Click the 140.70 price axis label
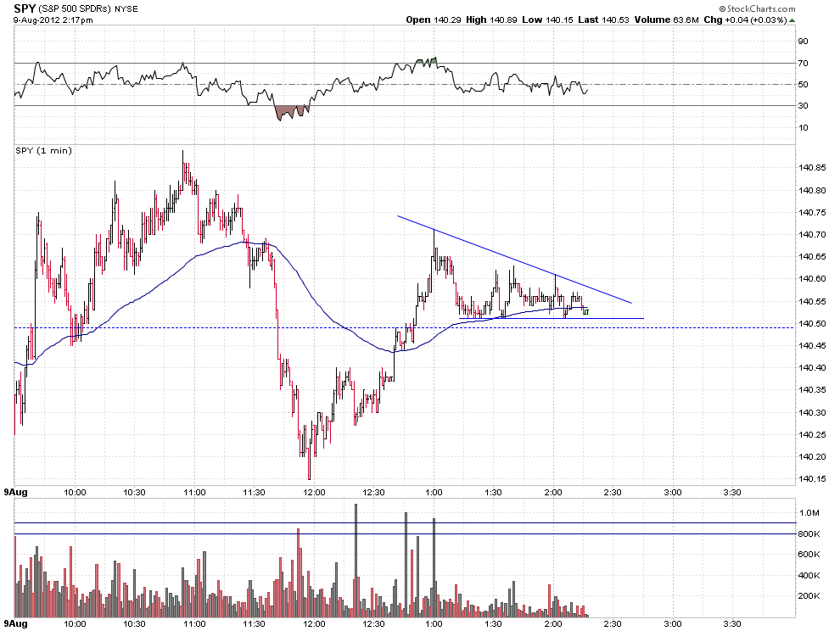 point(812,235)
